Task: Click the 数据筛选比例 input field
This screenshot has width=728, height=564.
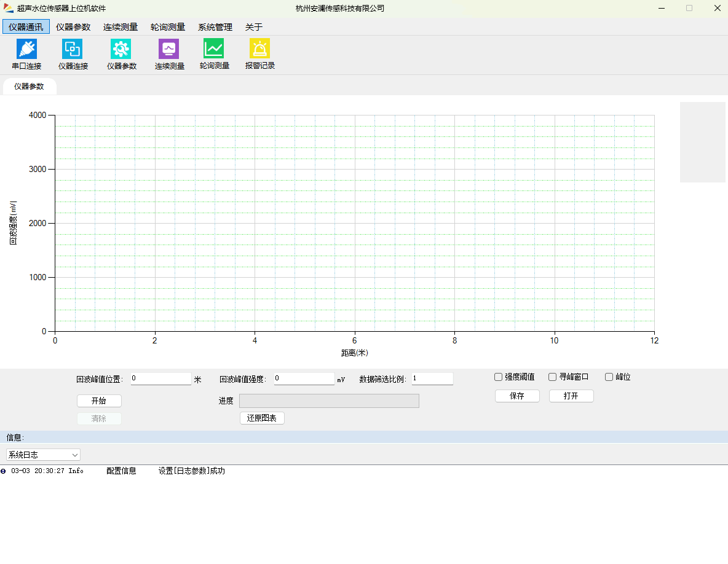Action: (432, 379)
